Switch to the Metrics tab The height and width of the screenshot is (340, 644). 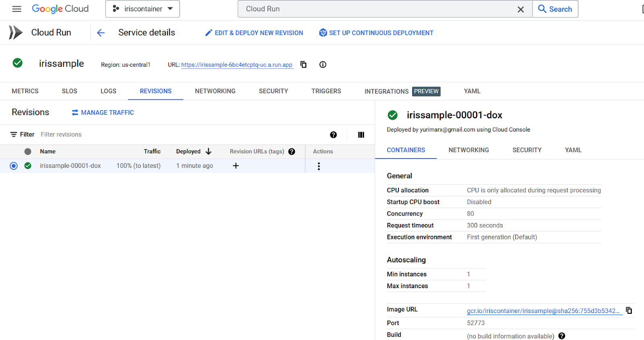click(25, 91)
